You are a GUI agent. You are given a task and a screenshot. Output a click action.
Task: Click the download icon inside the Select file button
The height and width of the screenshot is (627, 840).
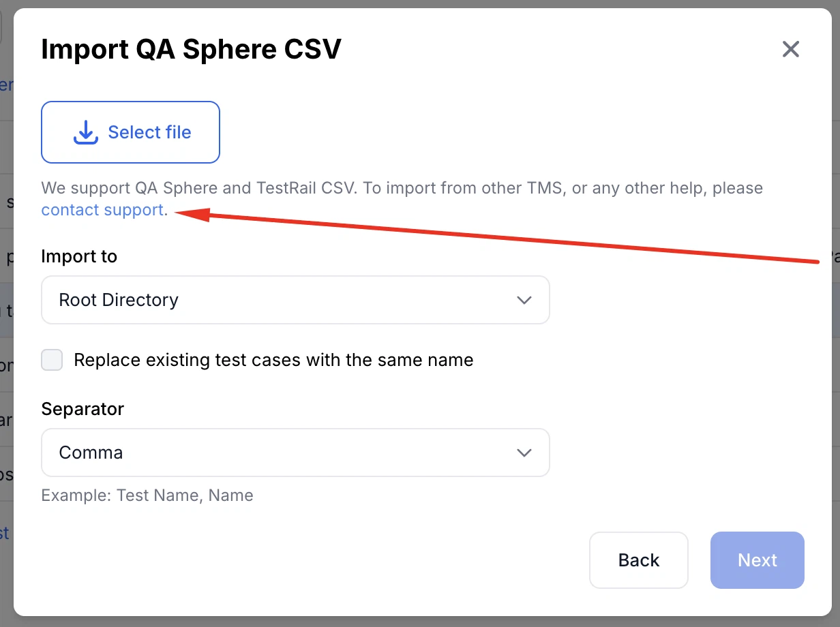[x=85, y=132]
